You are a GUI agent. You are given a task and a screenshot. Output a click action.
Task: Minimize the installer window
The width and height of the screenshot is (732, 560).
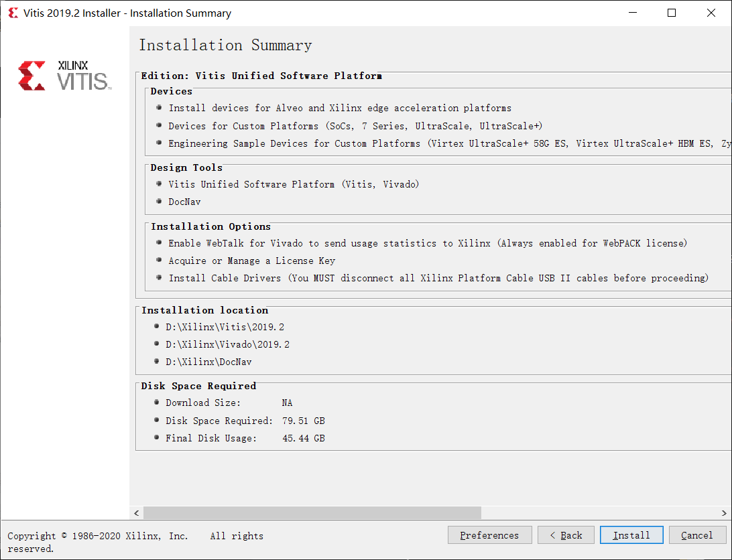coord(633,13)
